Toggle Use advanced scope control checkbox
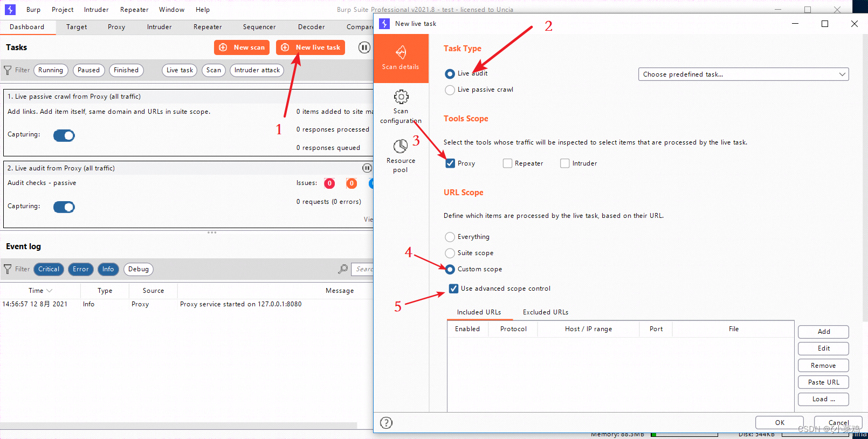 click(x=453, y=289)
